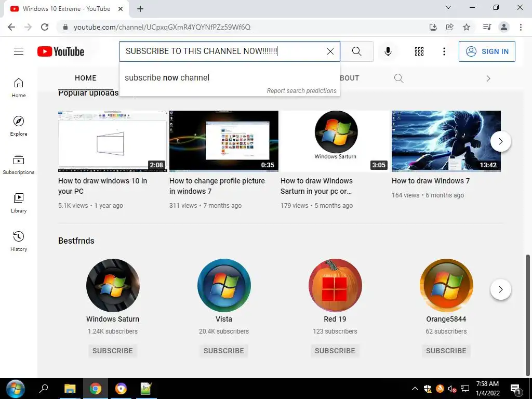
Task: Reload the page
Action: [x=45, y=27]
